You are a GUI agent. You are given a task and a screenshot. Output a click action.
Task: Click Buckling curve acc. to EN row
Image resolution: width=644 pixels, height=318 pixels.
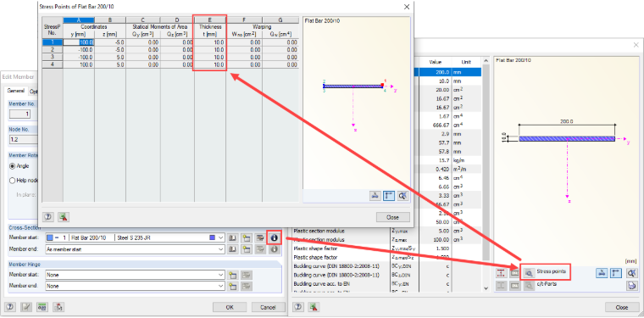tap(386, 283)
